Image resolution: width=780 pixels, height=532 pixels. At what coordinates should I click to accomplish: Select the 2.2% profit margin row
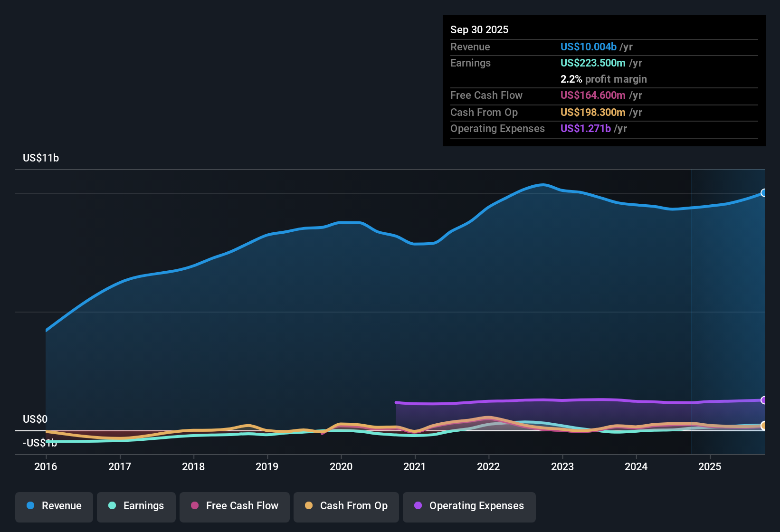(603, 79)
